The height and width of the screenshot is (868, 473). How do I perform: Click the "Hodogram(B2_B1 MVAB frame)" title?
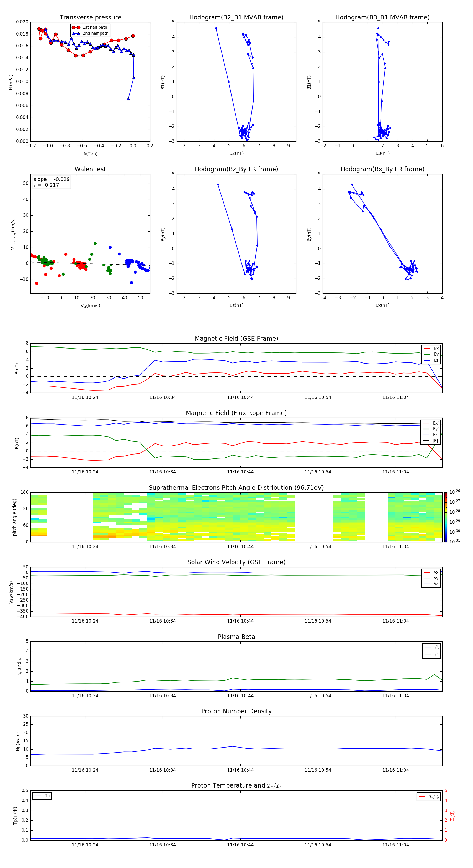tap(236, 18)
